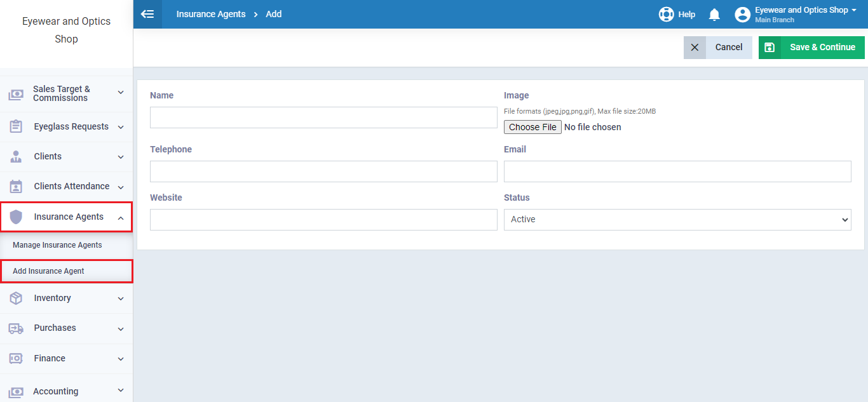The image size is (868, 402).
Task: Click Insurance Agents breadcrumb link
Action: click(211, 14)
